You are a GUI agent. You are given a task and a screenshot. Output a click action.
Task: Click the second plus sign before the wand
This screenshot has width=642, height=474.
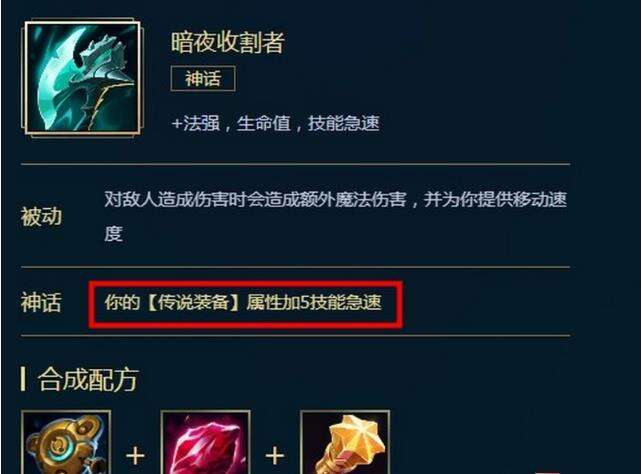pos(275,456)
